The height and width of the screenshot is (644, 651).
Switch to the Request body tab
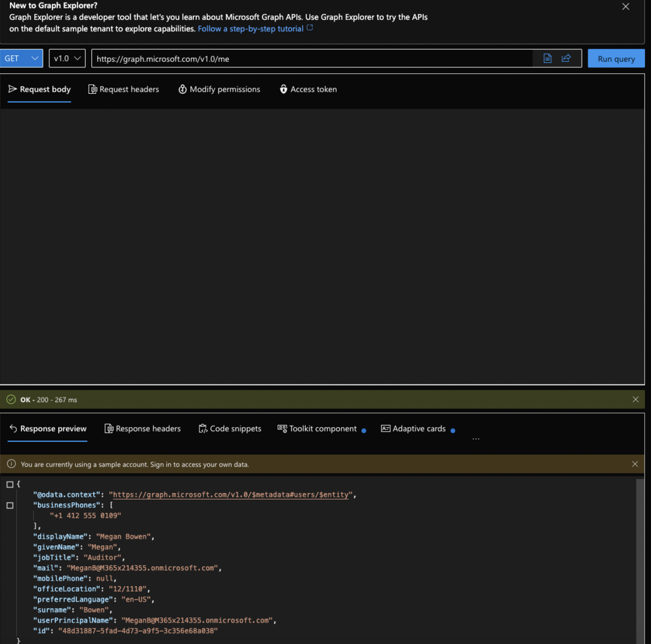[x=39, y=89]
